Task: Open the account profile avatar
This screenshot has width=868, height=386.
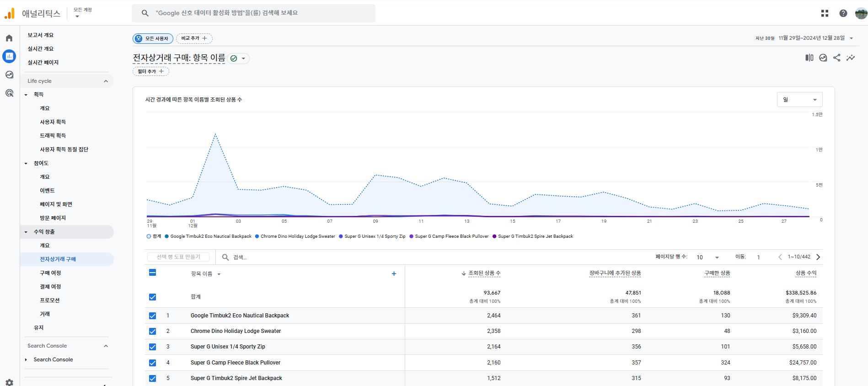Action: [x=861, y=13]
